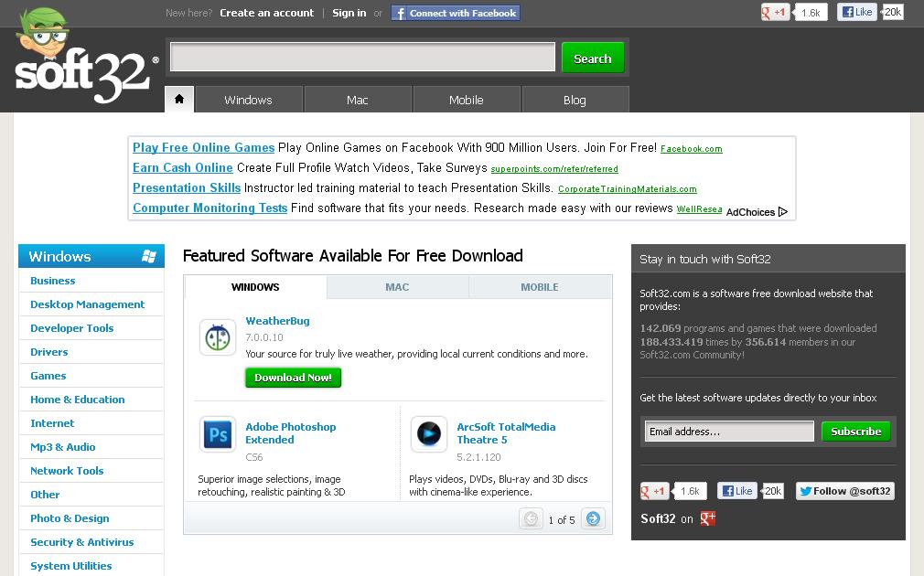Click the Windows logo in sidebar header

coord(149,256)
